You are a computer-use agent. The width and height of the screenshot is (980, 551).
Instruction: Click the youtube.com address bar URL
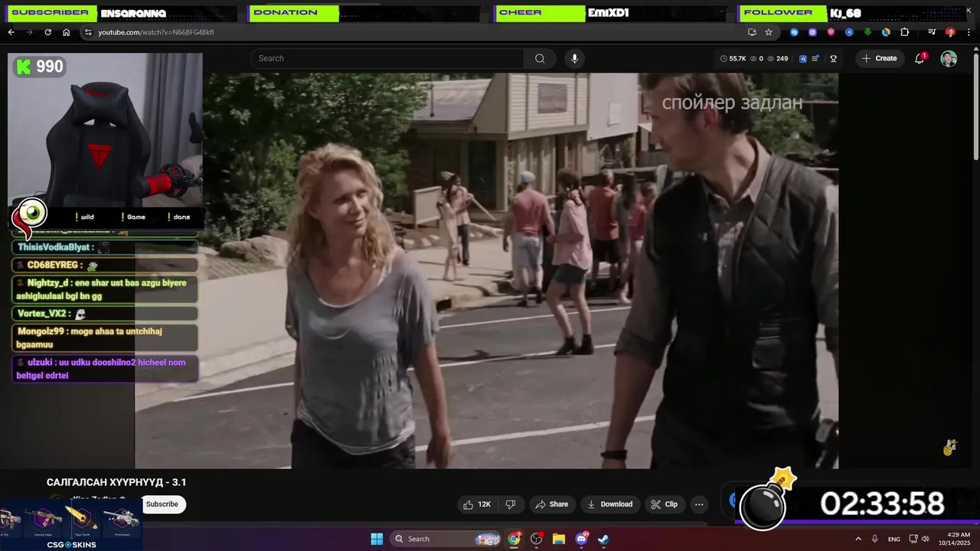pos(155,32)
